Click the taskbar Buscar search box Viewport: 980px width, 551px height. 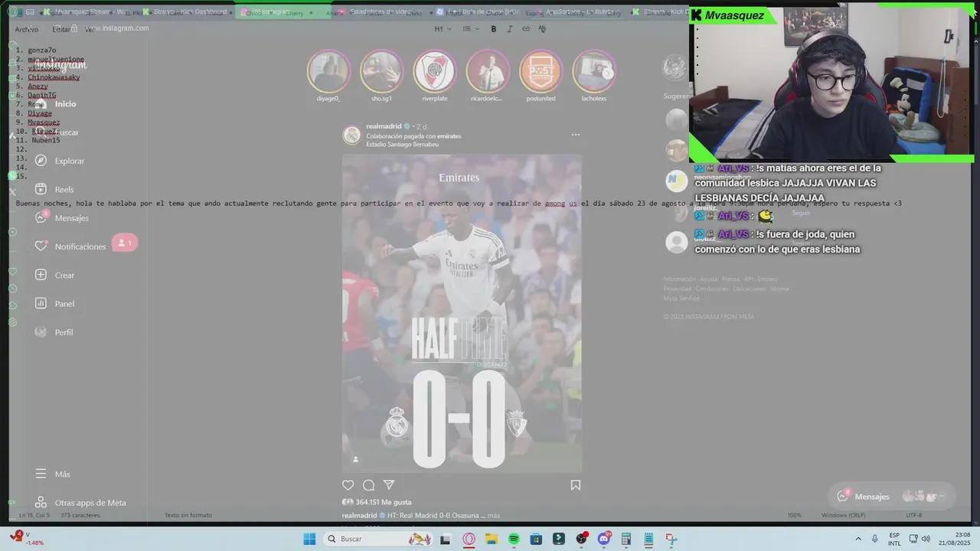click(x=378, y=539)
